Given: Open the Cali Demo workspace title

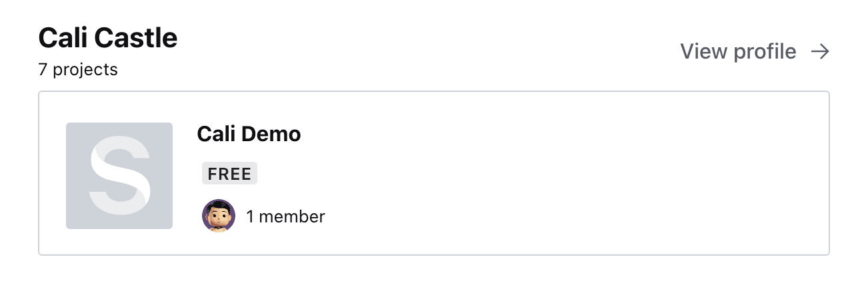Looking at the screenshot, I should [x=249, y=134].
